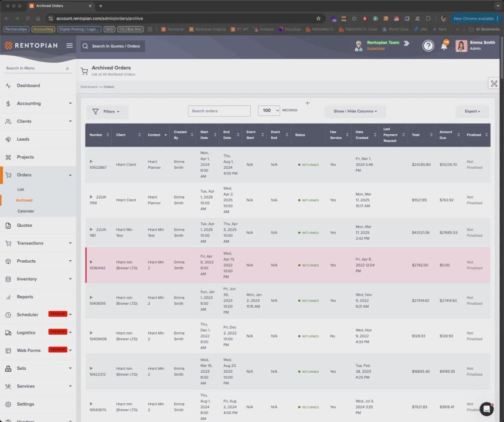Screen dimensions: 504x422
Task: Bookmark this page with the star icon
Action: click(318, 19)
